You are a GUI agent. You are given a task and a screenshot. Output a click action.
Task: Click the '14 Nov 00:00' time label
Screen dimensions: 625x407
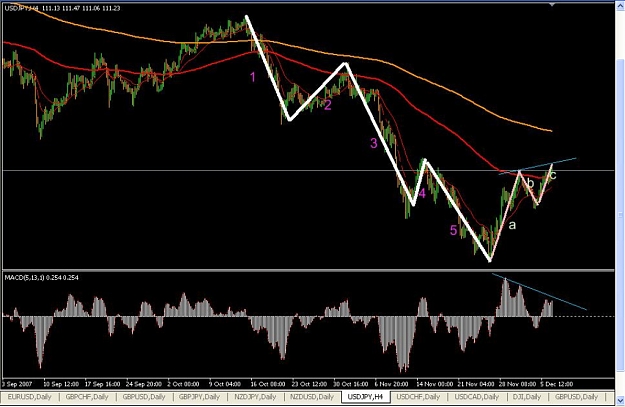[x=434, y=384]
